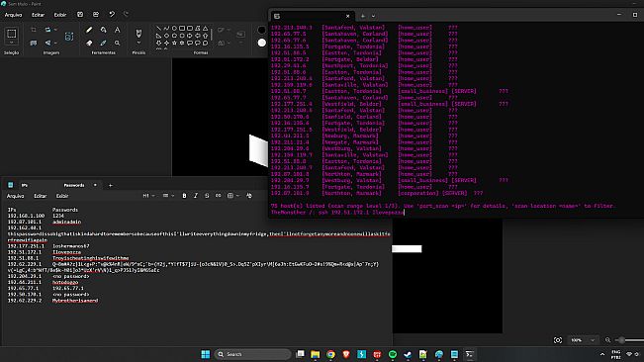Viewport: 644px width, 362px height.
Task: Click the Strikethrough icon in Notepad toolbar
Action: (x=207, y=196)
